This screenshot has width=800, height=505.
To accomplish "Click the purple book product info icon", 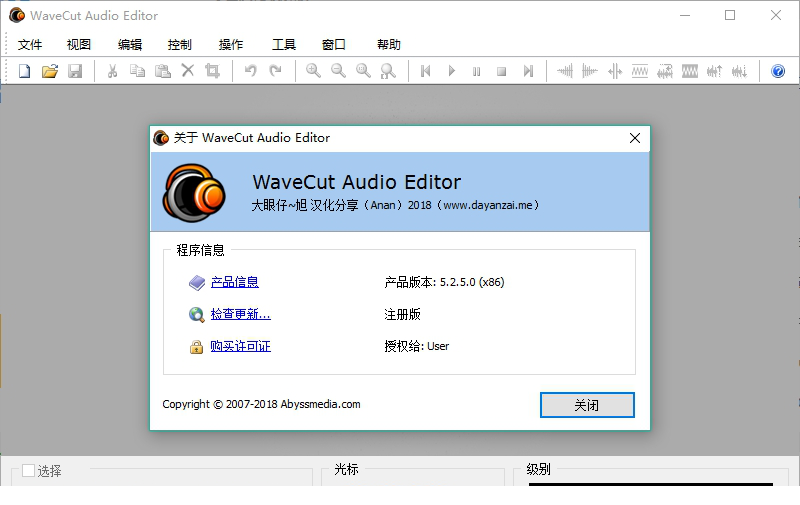I will (x=197, y=283).
